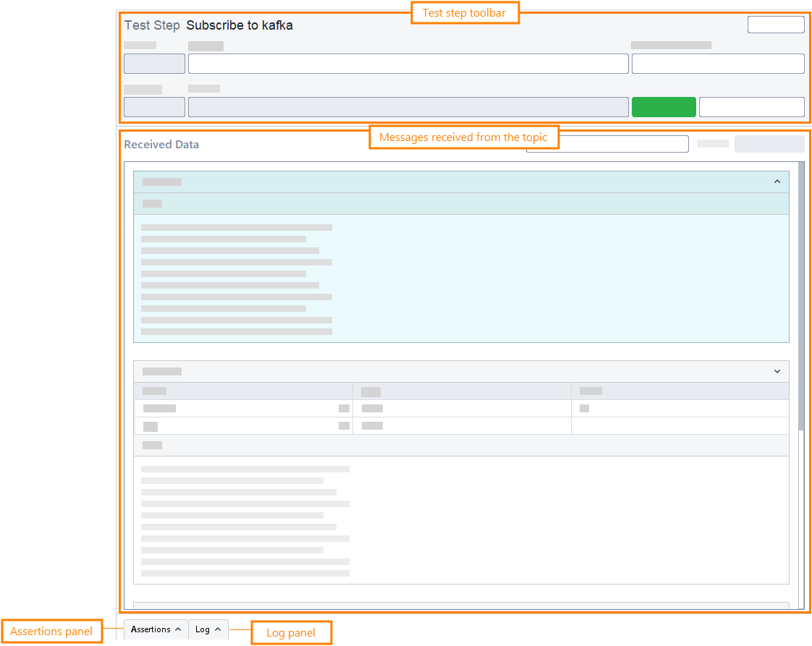
Task: Run the Subscribe to kafka test step
Action: tap(664, 106)
